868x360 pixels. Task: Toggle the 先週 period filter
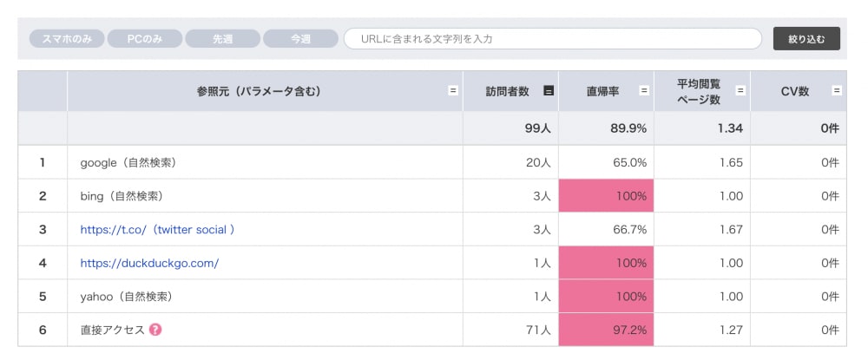point(222,39)
